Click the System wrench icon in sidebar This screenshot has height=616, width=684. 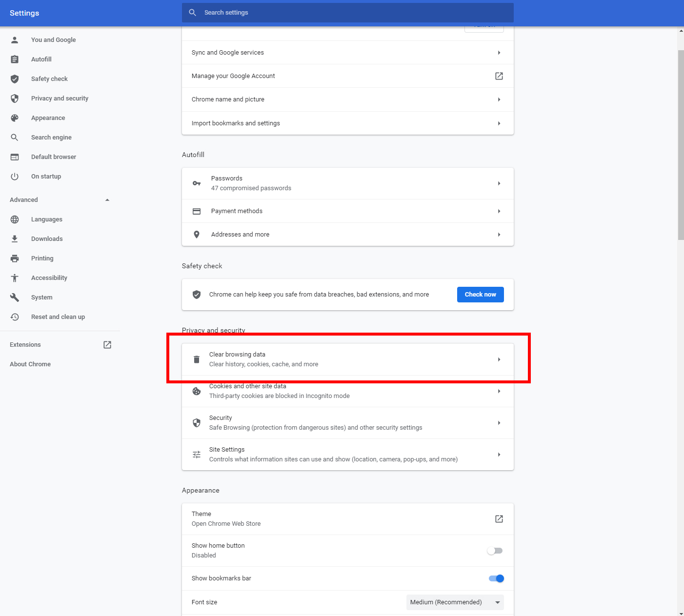[15, 298]
